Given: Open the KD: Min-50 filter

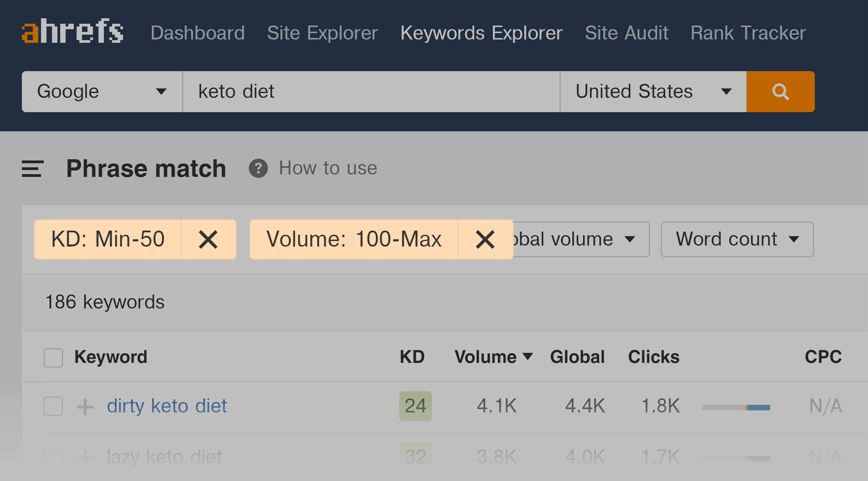Looking at the screenshot, I should (x=108, y=240).
